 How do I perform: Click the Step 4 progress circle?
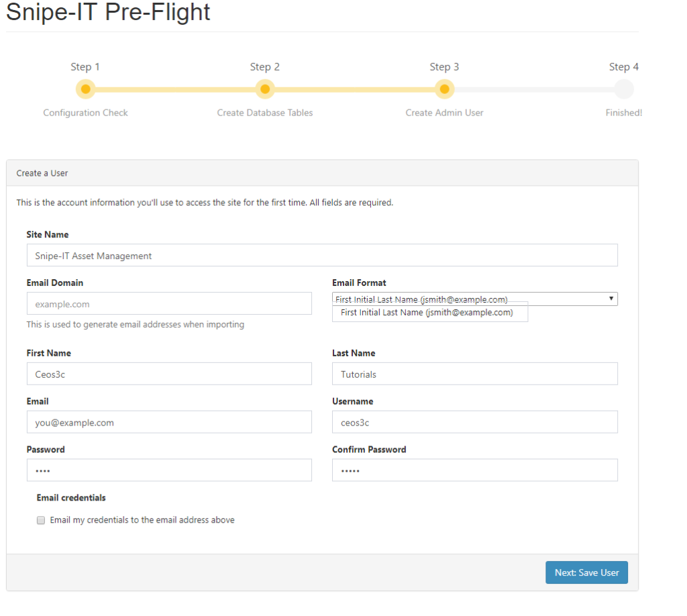click(623, 89)
